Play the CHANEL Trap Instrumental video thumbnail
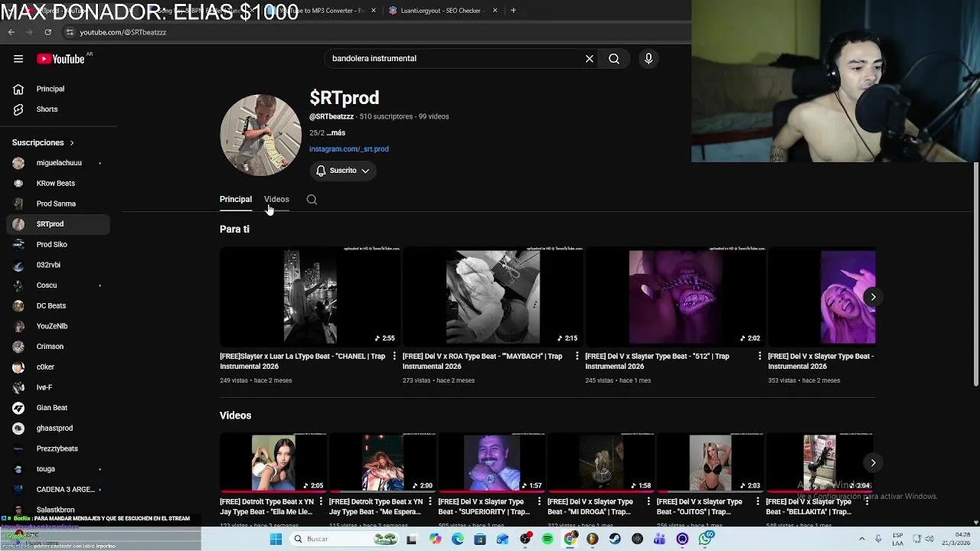980x551 pixels. 309,297
